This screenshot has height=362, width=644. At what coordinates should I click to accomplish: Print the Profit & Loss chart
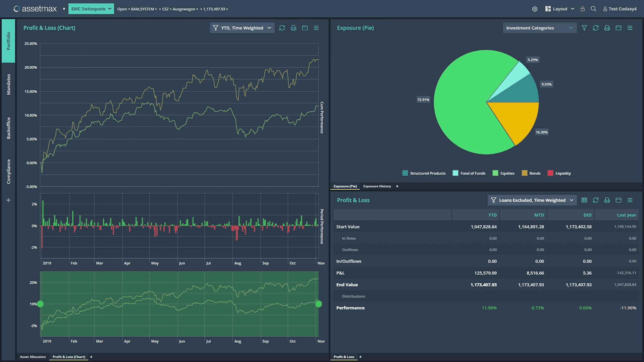(293, 28)
